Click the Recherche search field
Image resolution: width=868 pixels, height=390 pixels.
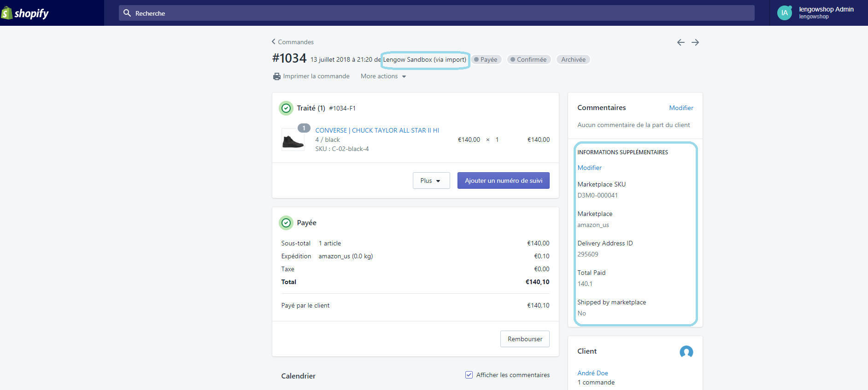click(x=436, y=13)
